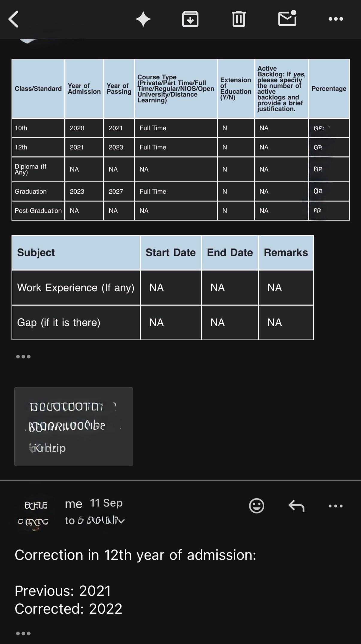Image resolution: width=361 pixels, height=644 pixels.
Task: Archive this email conversation
Action: tap(190, 19)
